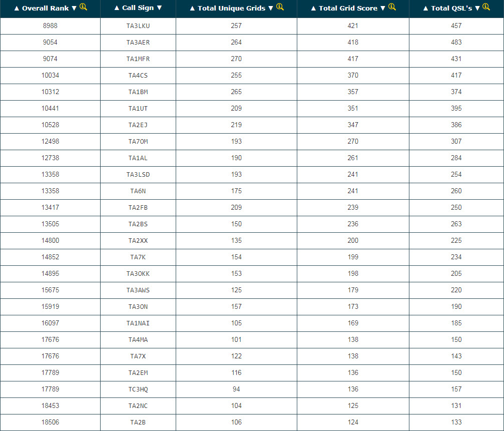Sort Total Unique Grids descending arrow

271,9
